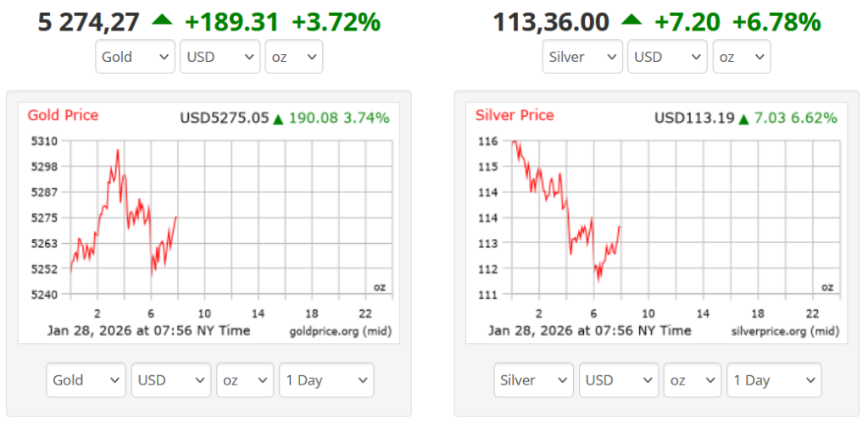
Task: Open the USD dropdown below the silver chart
Action: 619,380
